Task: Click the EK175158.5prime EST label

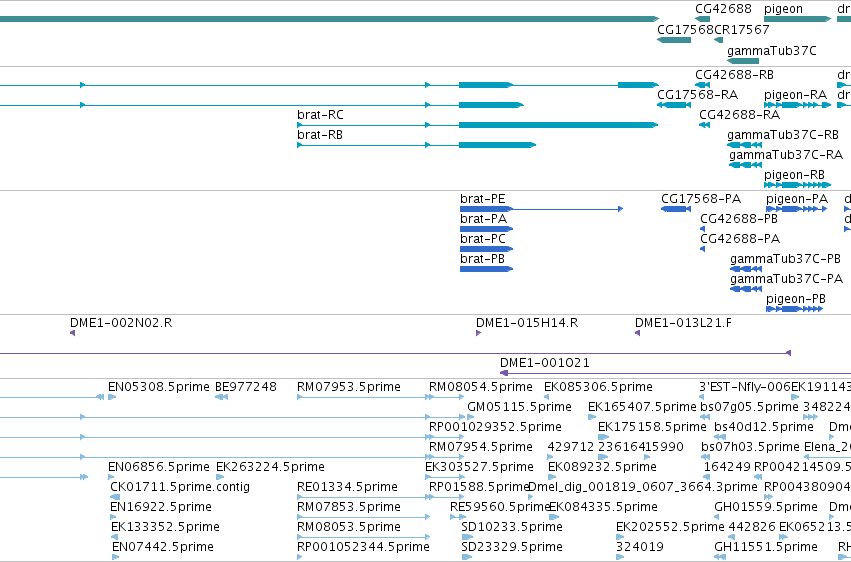Action: click(x=652, y=427)
